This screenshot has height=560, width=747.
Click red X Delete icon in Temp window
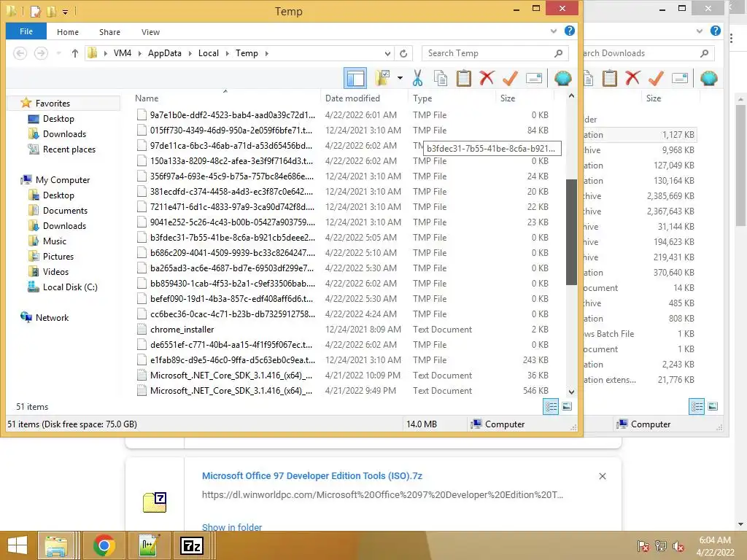tap(487, 78)
